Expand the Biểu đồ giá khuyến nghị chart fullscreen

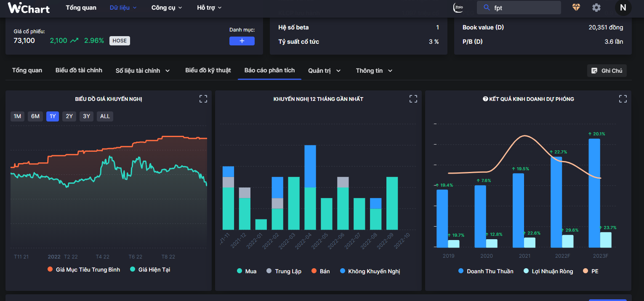[x=203, y=99]
